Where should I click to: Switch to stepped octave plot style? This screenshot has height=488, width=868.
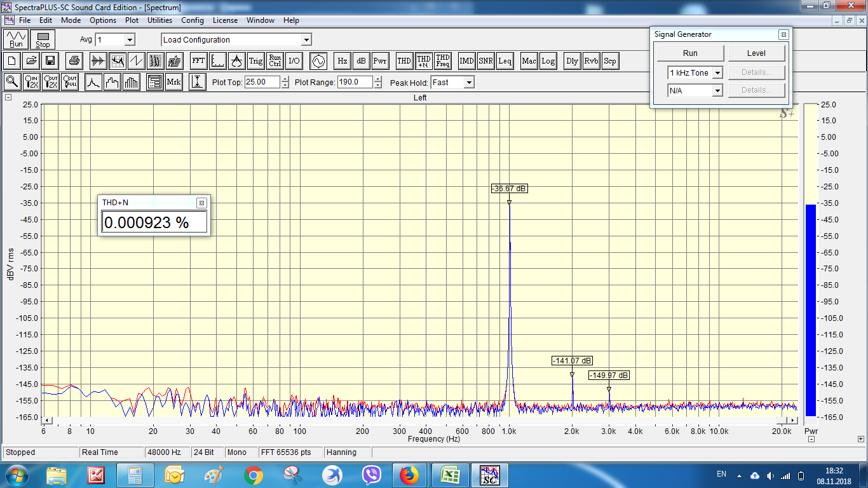[x=112, y=82]
